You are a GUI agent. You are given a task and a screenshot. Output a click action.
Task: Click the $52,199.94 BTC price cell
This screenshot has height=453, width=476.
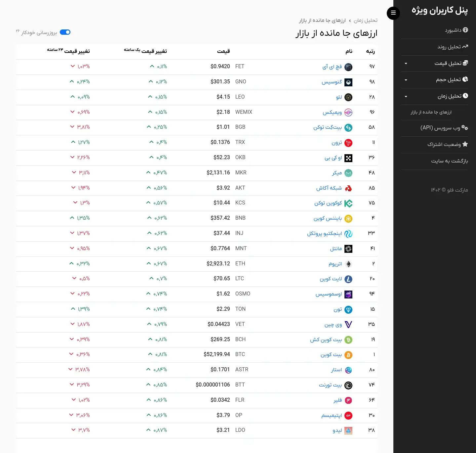(x=217, y=354)
